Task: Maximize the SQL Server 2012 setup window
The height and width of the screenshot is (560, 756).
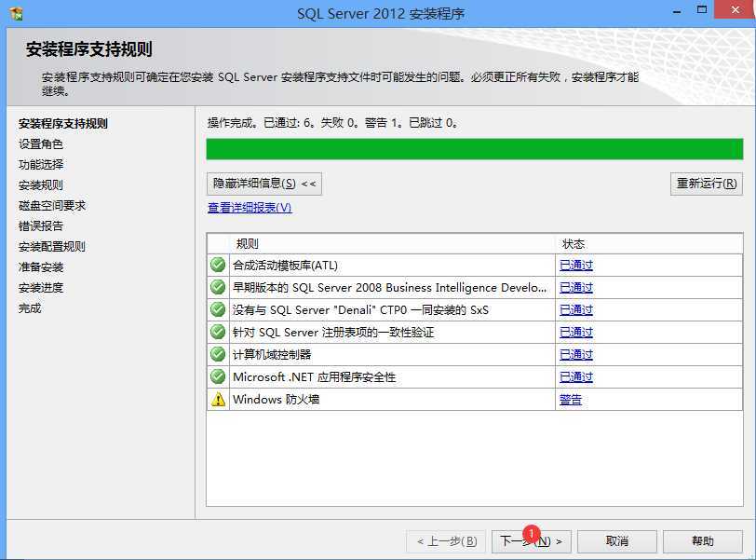Action: click(702, 9)
